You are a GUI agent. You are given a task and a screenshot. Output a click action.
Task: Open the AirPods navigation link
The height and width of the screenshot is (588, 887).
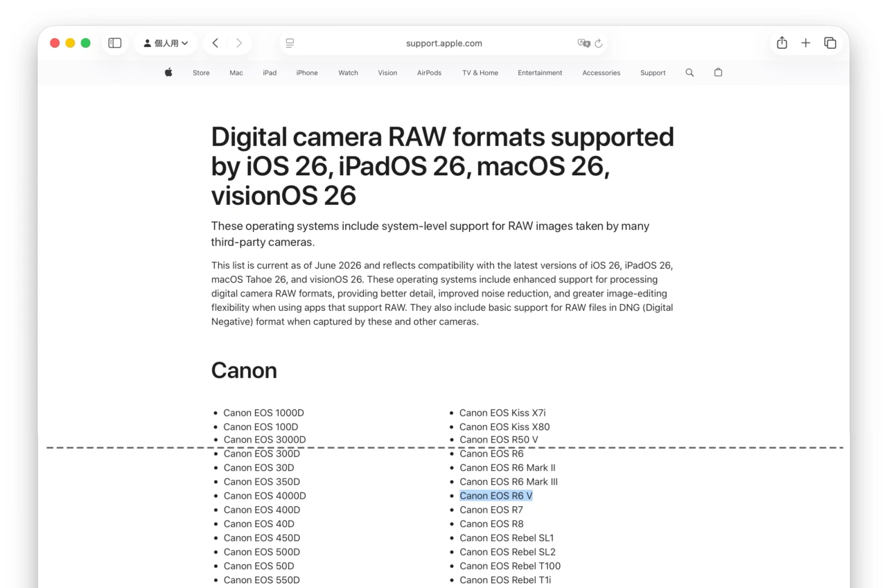pos(429,73)
